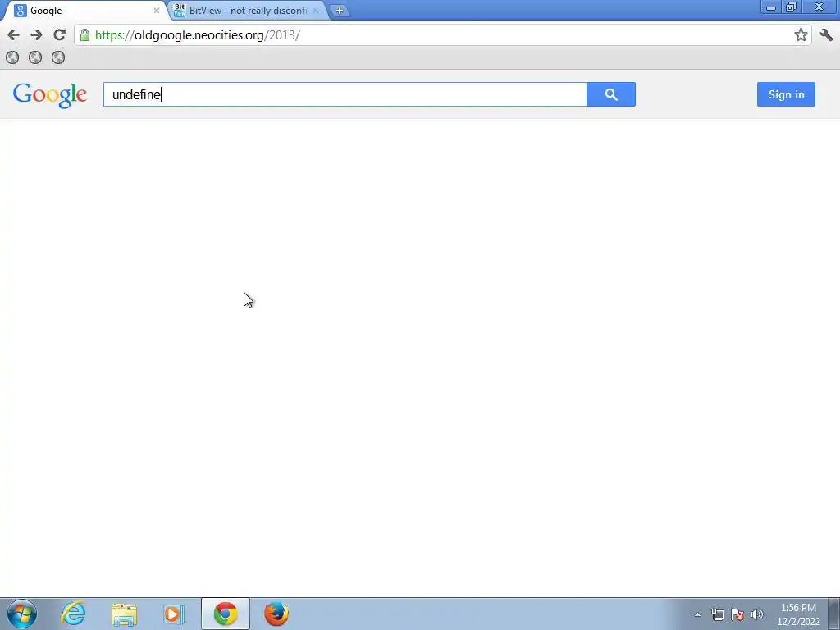The height and width of the screenshot is (630, 840).
Task: Switch to the Google tab
Action: pos(84,10)
